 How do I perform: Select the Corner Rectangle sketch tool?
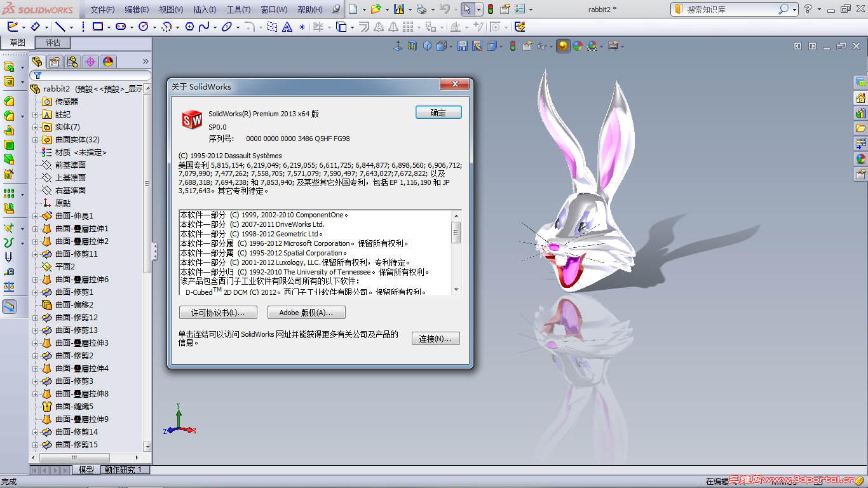(97, 27)
